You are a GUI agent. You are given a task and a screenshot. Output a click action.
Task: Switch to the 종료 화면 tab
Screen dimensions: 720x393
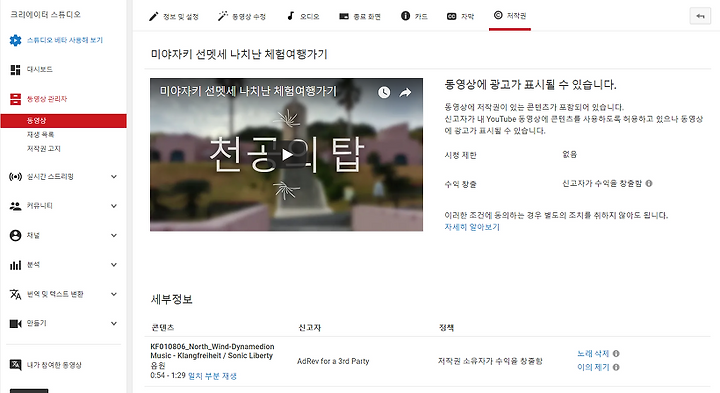click(360, 17)
